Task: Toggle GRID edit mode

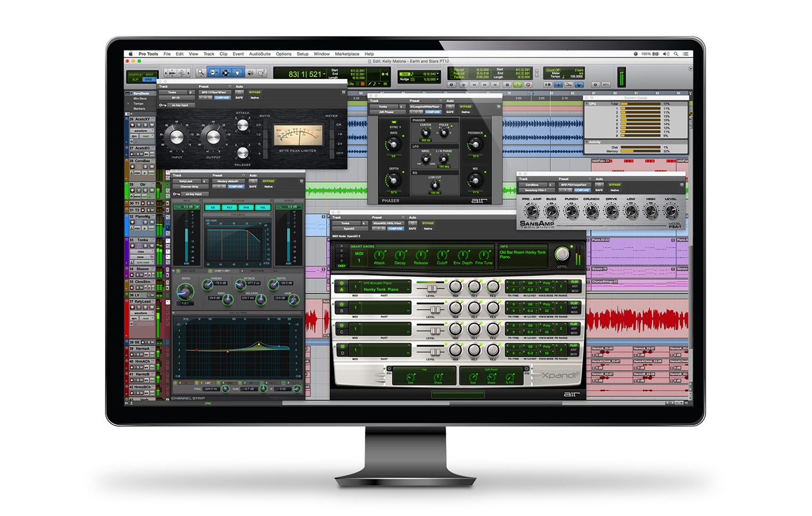Action: point(150,80)
